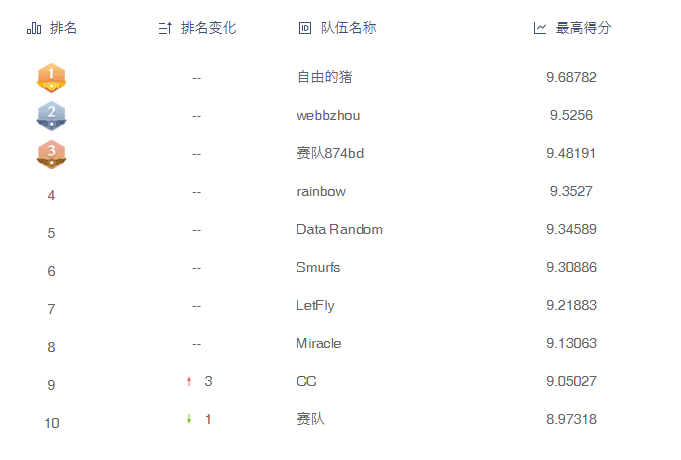Click the 排名变化 column header
The height and width of the screenshot is (460, 681).
click(208, 28)
